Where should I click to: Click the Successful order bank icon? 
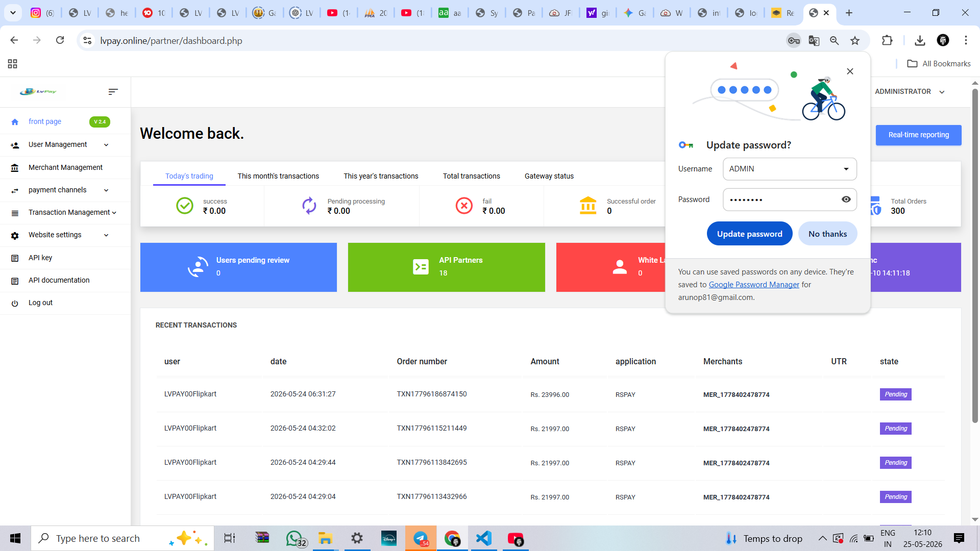click(588, 206)
